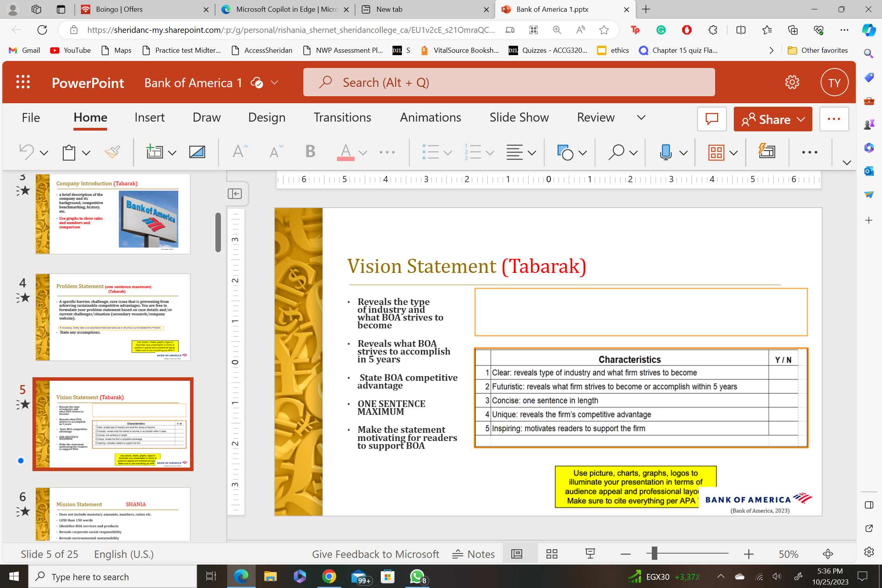Click the Numbering list icon
The image size is (882, 588).
[x=473, y=152]
